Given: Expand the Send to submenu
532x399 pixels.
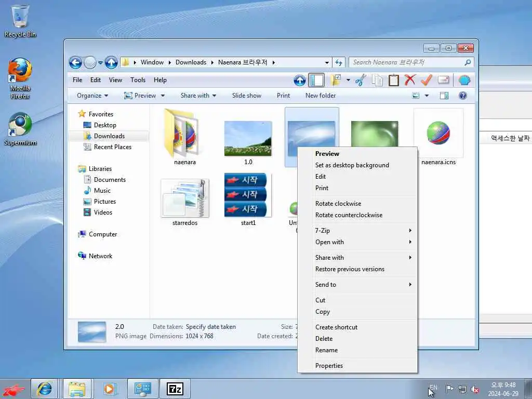Looking at the screenshot, I should point(357,285).
